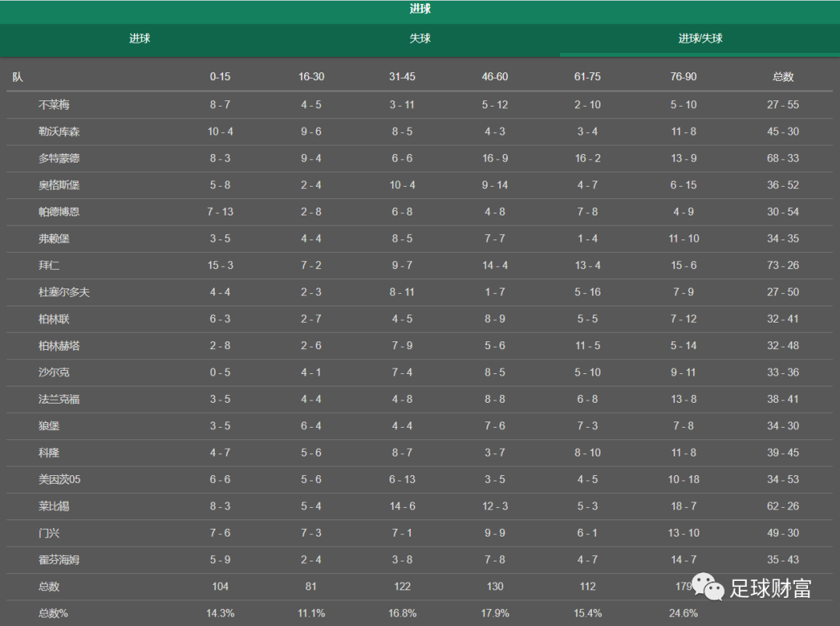The width and height of the screenshot is (840, 626).
Task: Click 科隆 total value 39 - 45
Action: coord(782,453)
